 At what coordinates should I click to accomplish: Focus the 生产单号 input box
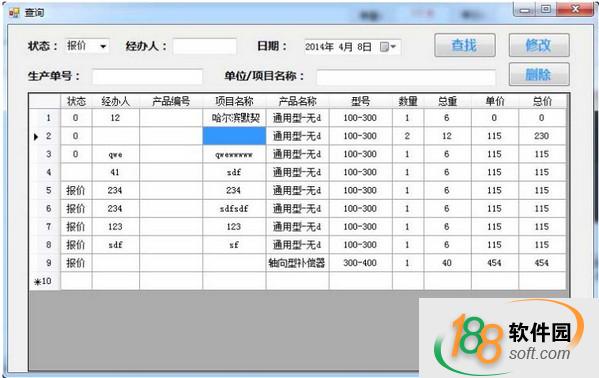(147, 76)
